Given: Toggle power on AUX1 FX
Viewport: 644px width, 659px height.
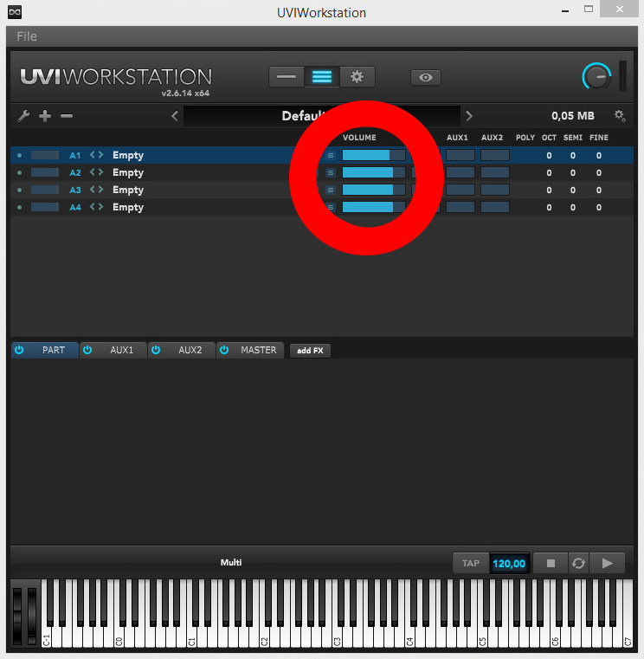Looking at the screenshot, I should [87, 350].
